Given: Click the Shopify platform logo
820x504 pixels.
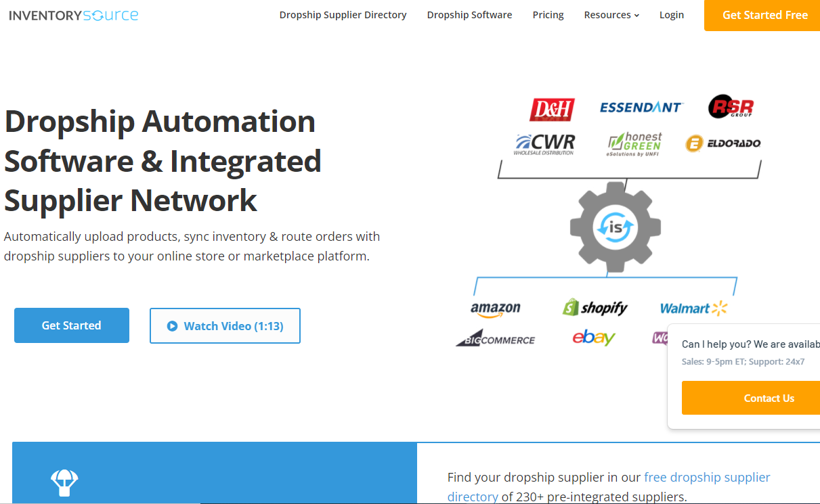Looking at the screenshot, I should 595,308.
